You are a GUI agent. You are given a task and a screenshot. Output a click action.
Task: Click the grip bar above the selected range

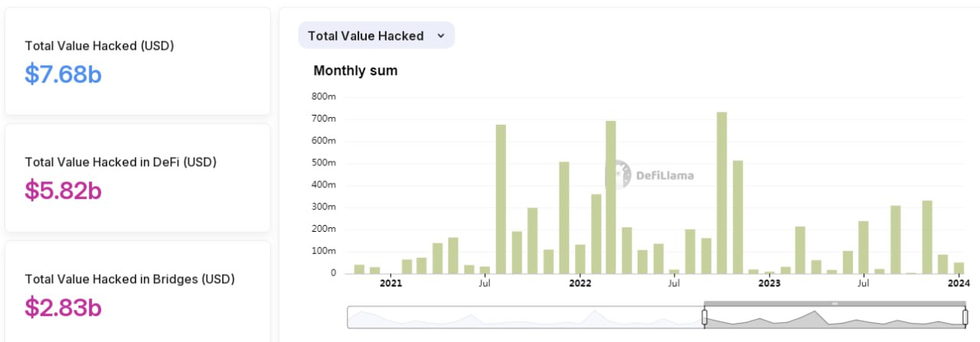pos(835,304)
